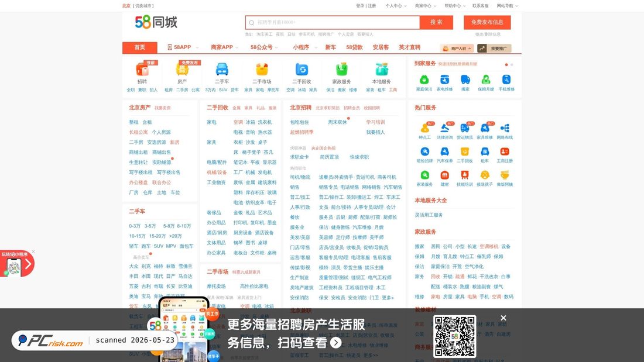Image resolution: width=644 pixels, height=362 pixels.
Task: Open the 房产 category icon
Action: coord(182,70)
